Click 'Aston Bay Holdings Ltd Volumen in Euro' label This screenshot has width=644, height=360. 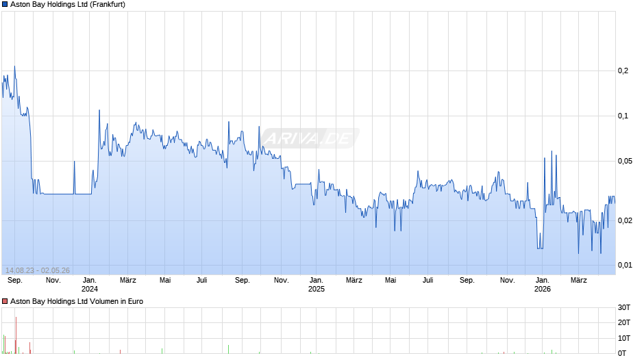click(77, 301)
